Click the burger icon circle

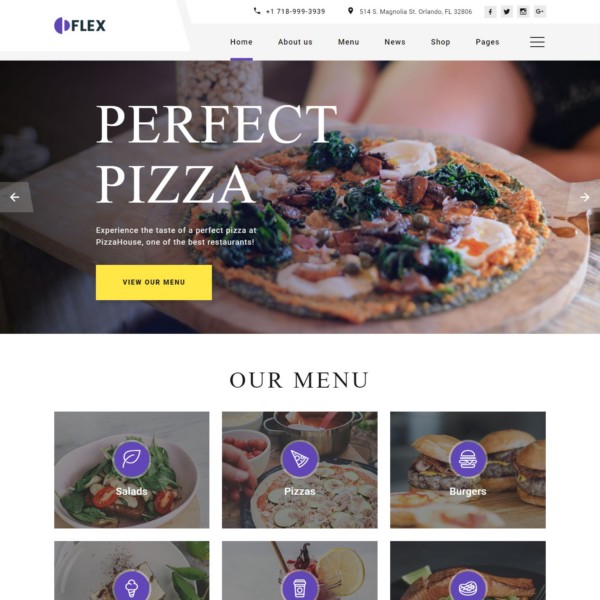468,459
